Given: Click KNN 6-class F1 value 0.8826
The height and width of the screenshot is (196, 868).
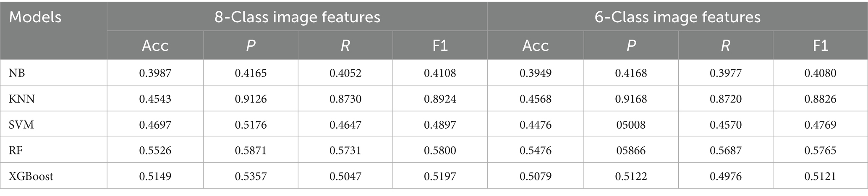Looking at the screenshot, I should (x=820, y=99).
